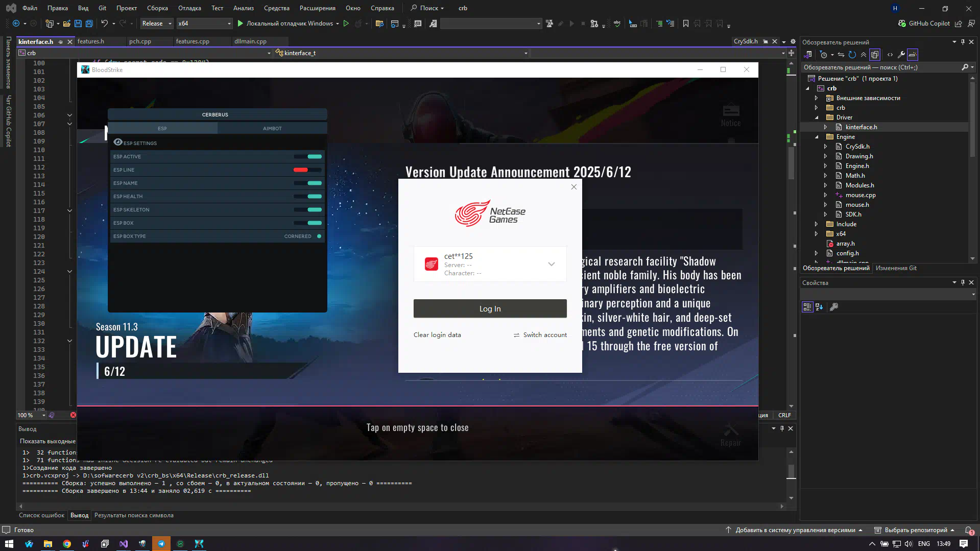The image size is (980, 551).
Task: Click the Save All toolbar icon
Action: point(89,23)
